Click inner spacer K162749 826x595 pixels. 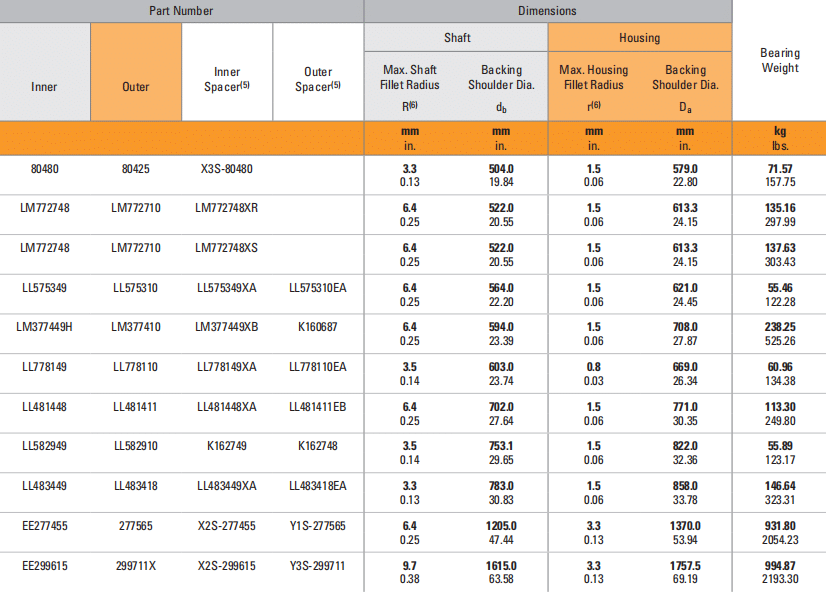coord(227,446)
